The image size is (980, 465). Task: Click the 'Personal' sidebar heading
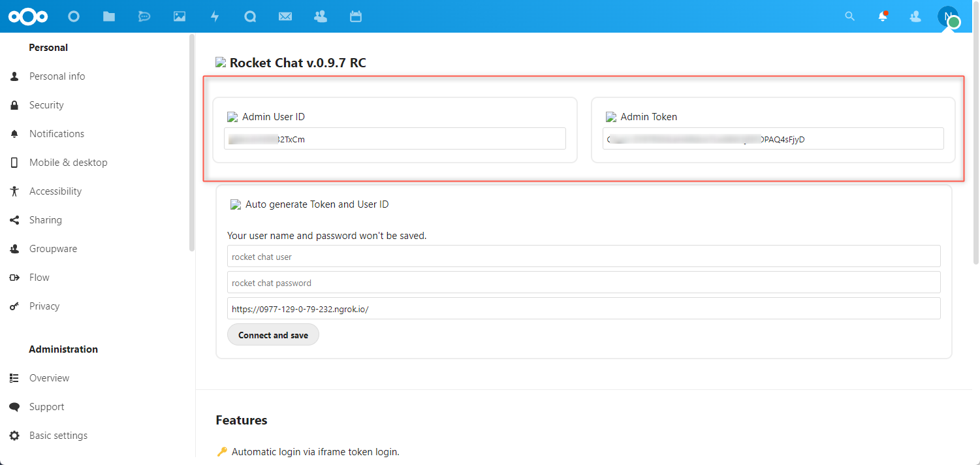48,48
